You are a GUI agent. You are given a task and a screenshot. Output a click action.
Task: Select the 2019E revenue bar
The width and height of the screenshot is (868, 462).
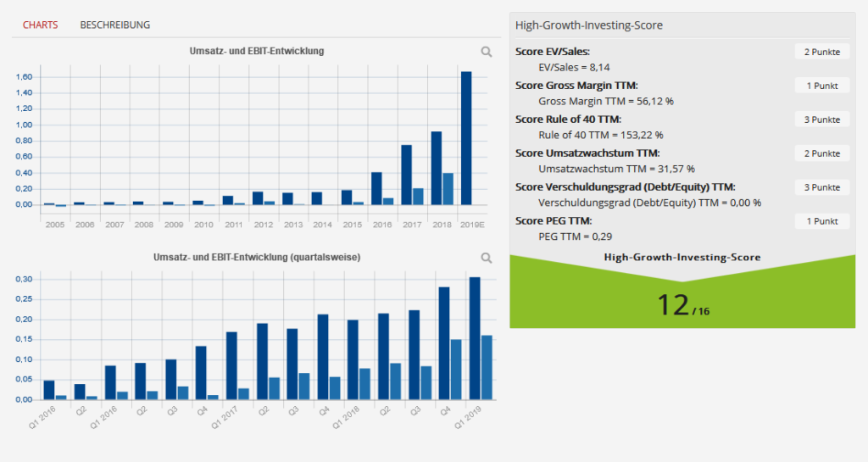pyautogui.click(x=466, y=138)
